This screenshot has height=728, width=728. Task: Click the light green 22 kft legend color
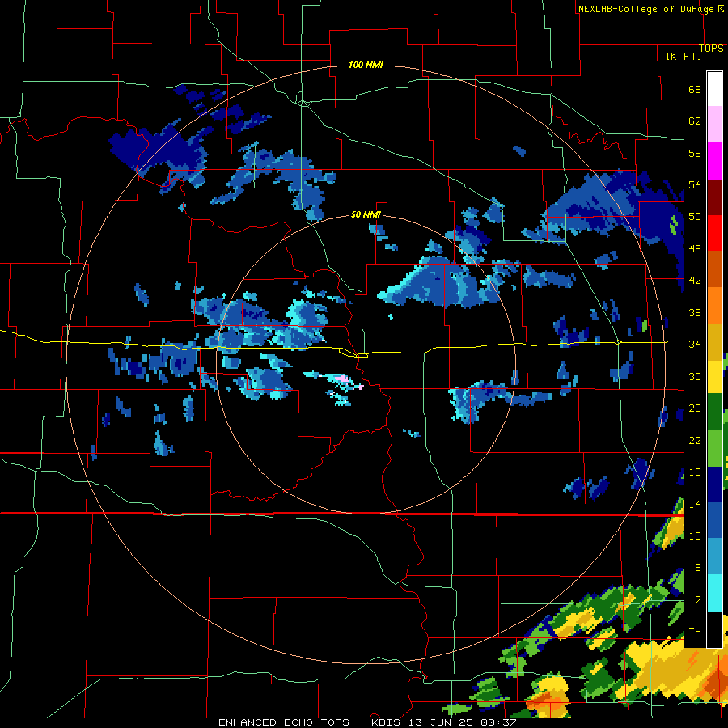[714, 448]
